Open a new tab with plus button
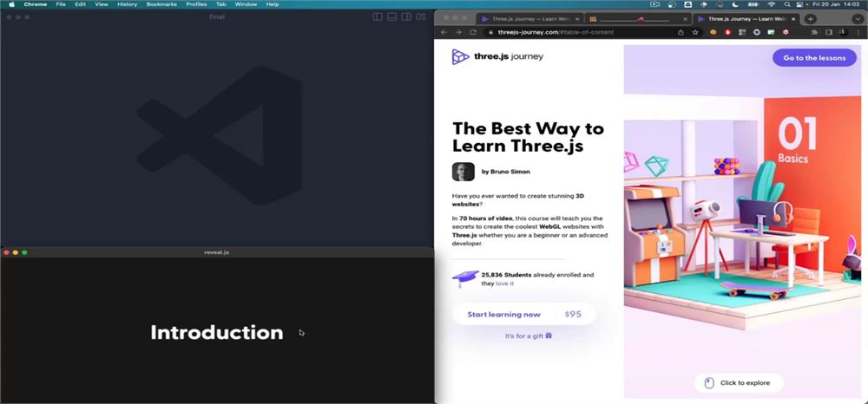 810,19
